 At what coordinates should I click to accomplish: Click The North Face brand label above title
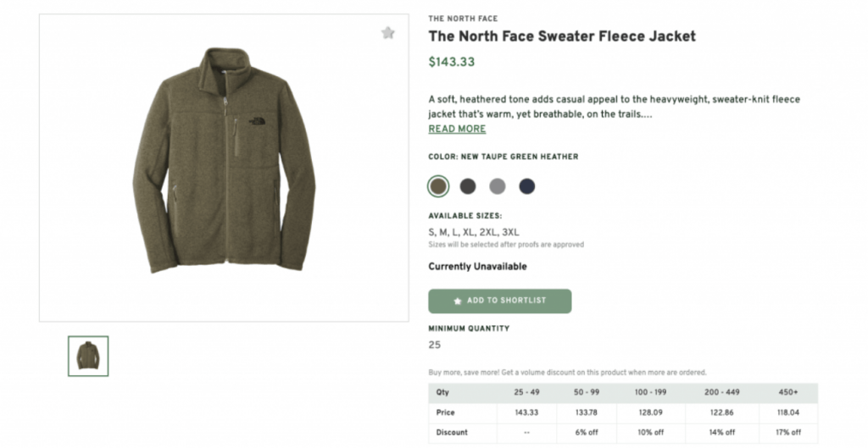click(463, 19)
